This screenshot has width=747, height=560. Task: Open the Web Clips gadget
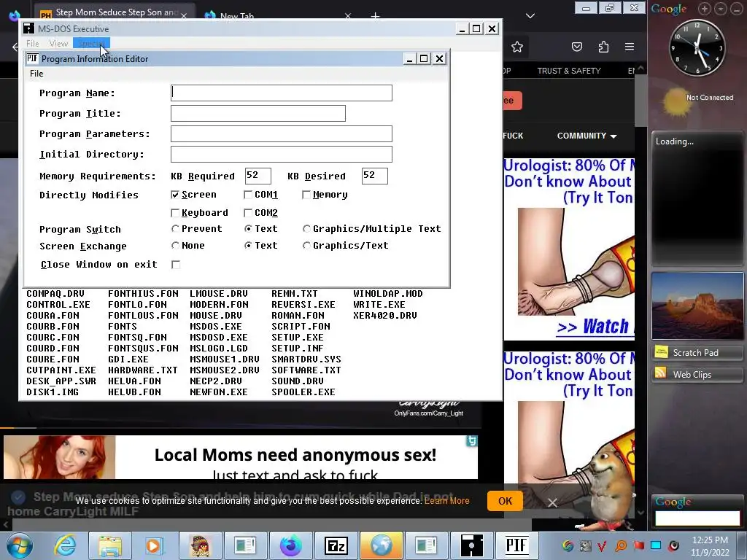(697, 374)
